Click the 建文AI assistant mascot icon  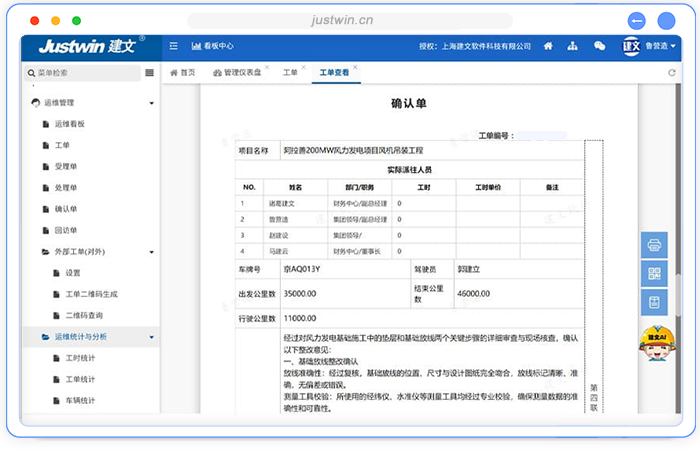coord(655,341)
